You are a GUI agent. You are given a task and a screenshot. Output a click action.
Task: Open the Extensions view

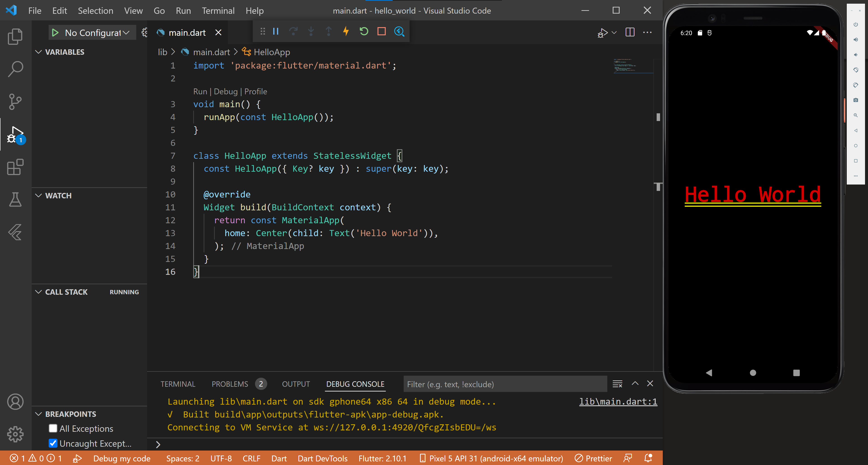15,167
